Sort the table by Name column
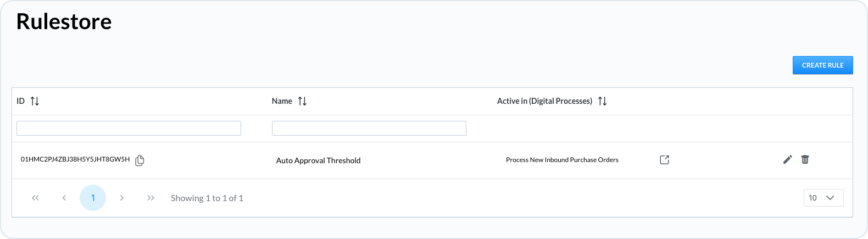868x239 pixels. point(302,101)
